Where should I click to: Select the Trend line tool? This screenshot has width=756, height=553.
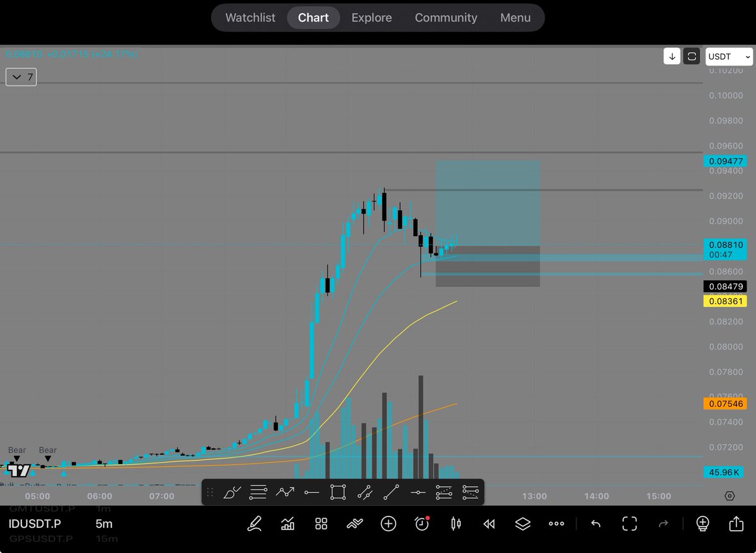(391, 492)
